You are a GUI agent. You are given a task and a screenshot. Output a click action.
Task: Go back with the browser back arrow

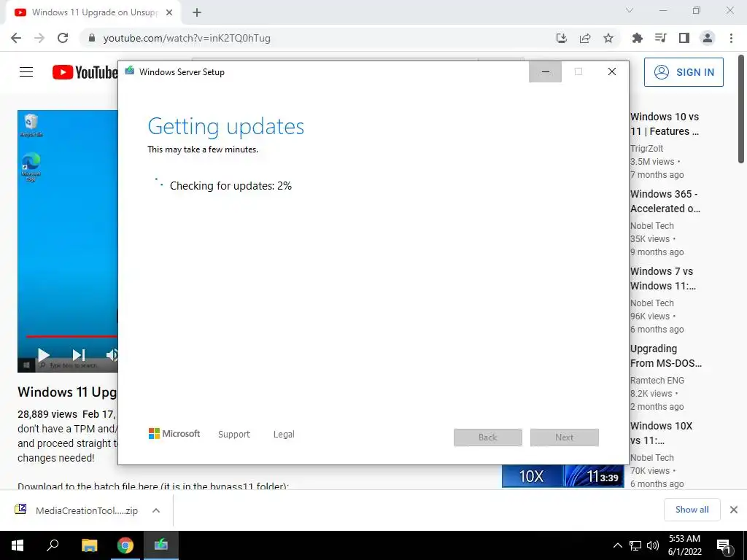tap(16, 38)
